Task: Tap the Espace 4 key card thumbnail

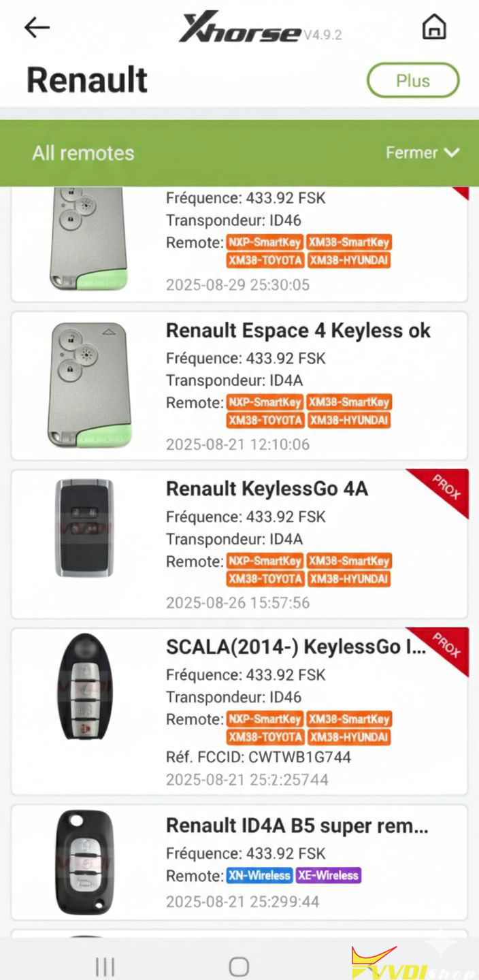Action: click(88, 385)
